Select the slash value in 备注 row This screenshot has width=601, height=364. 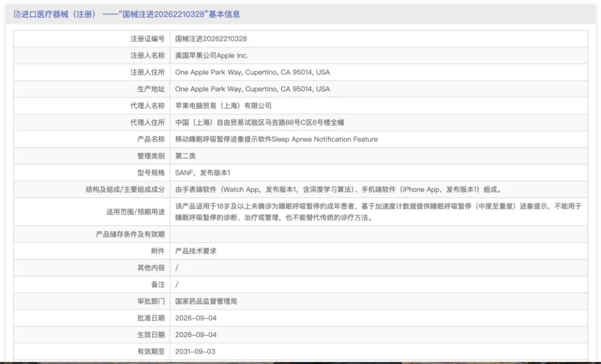point(177,284)
